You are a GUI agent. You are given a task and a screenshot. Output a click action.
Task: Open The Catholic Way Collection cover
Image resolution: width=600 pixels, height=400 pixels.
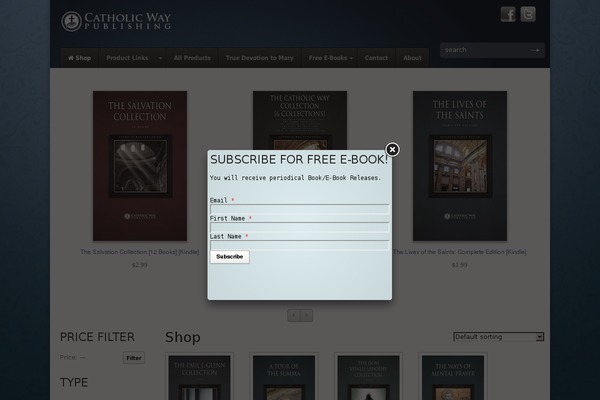(x=300, y=120)
